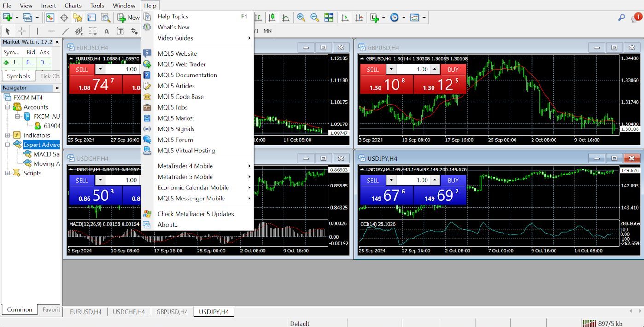
Task: Switch to the Common tab in Navigator
Action: 20,309
